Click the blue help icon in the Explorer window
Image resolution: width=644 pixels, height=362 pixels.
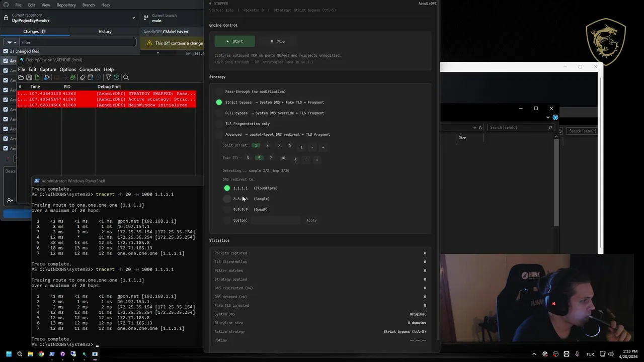555,117
